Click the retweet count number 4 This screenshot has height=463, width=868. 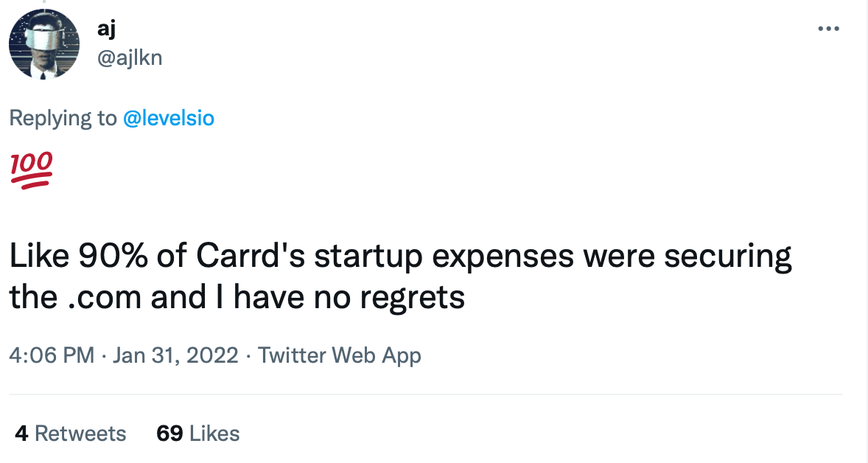click(21, 433)
